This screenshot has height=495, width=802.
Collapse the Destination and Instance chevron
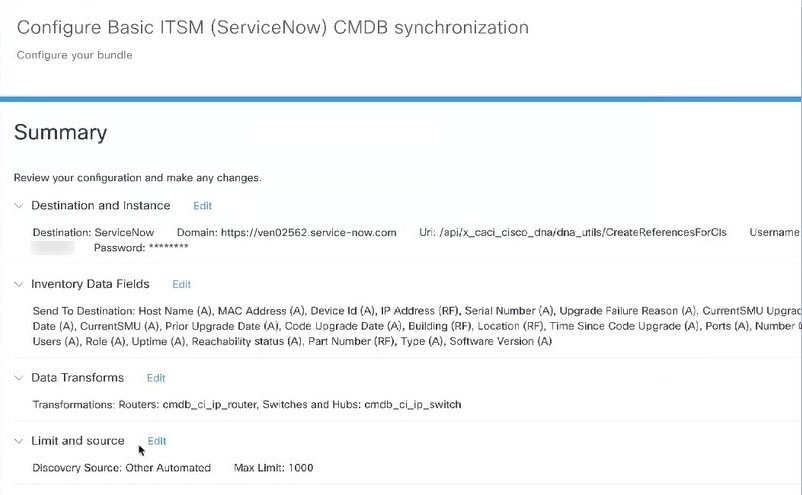pos(19,206)
